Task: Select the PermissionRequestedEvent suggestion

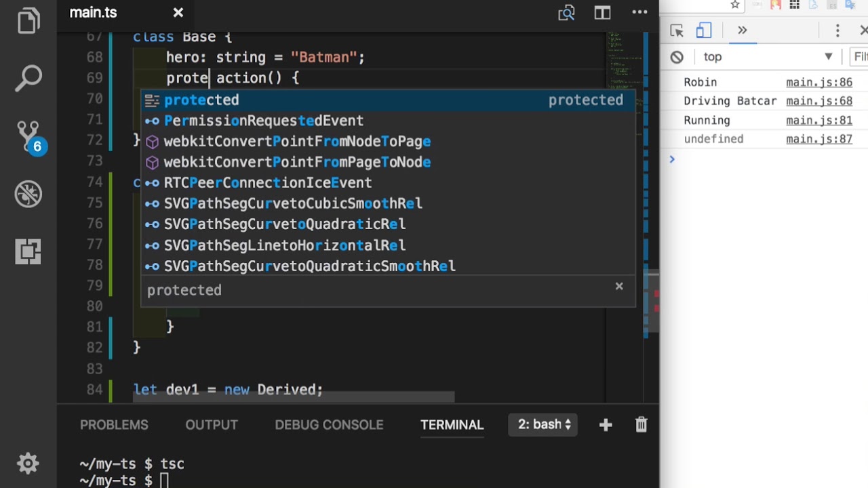Action: [x=264, y=121]
